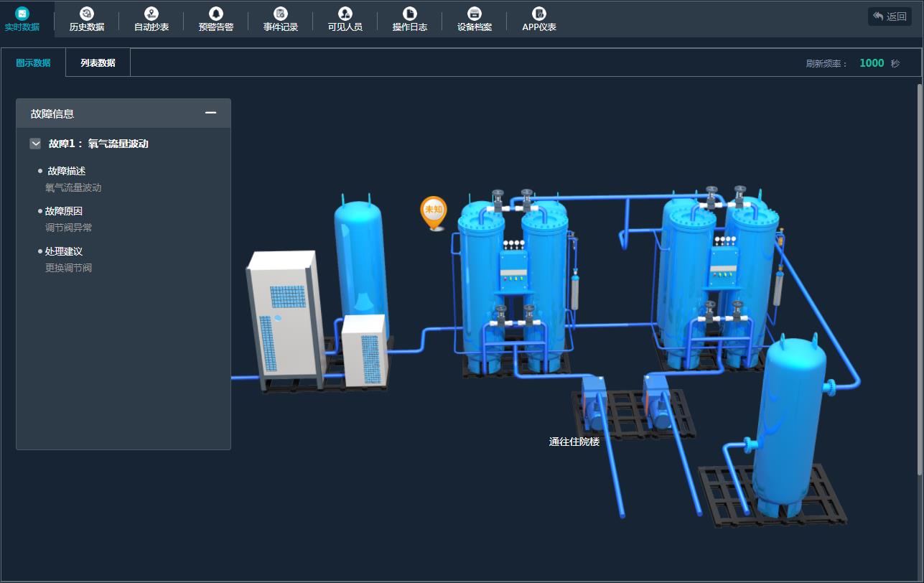Open the 历史数据 history data icon
The height and width of the screenshot is (583, 924).
coord(87,14)
